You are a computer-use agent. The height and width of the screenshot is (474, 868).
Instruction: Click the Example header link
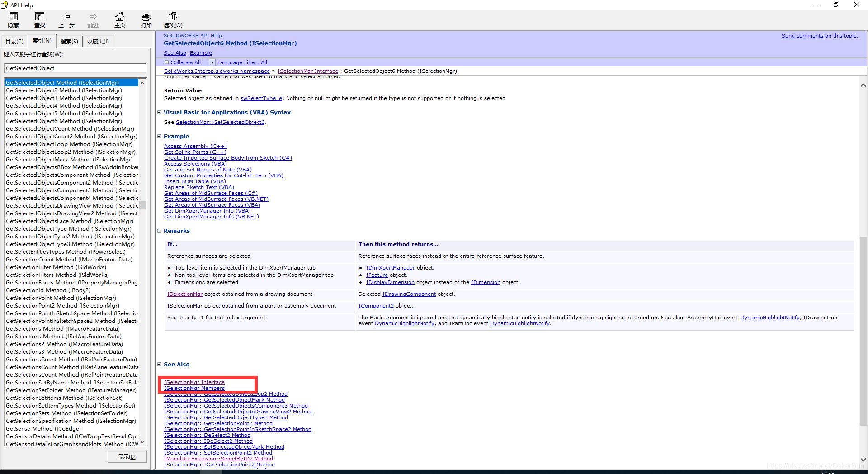(201, 53)
